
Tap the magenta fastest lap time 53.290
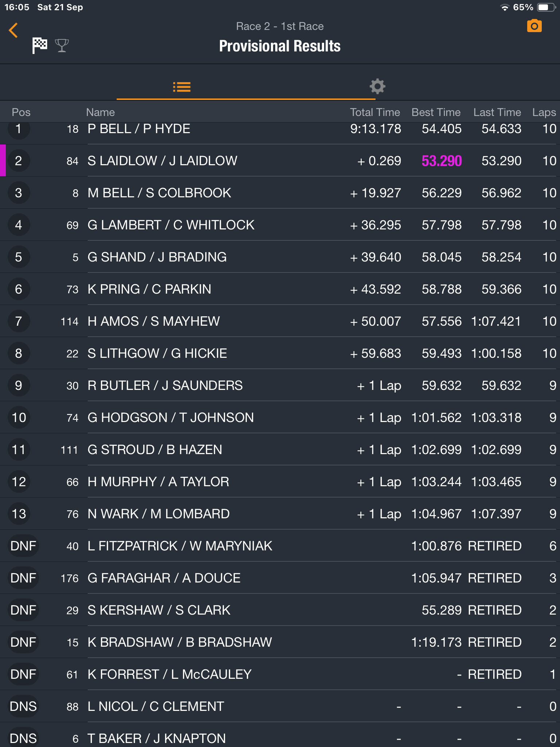coord(442,161)
